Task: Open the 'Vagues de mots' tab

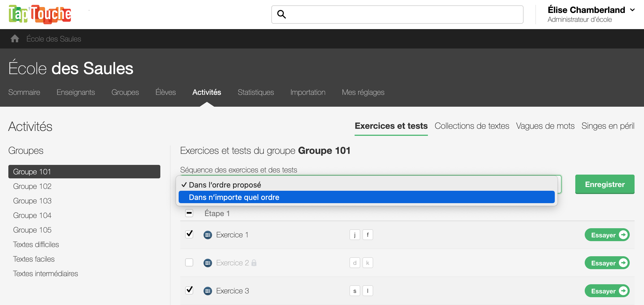Action: click(x=545, y=126)
